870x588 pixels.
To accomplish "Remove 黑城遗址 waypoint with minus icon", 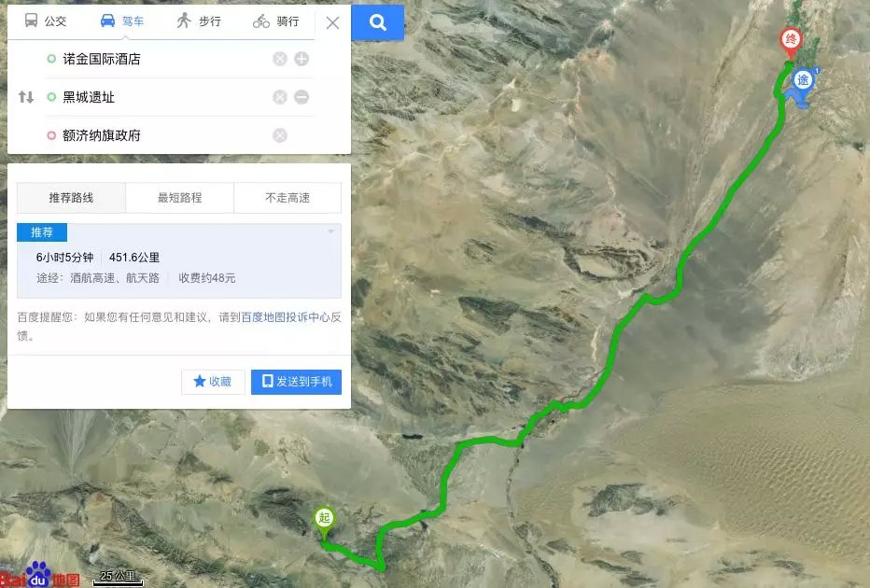I will (302, 97).
